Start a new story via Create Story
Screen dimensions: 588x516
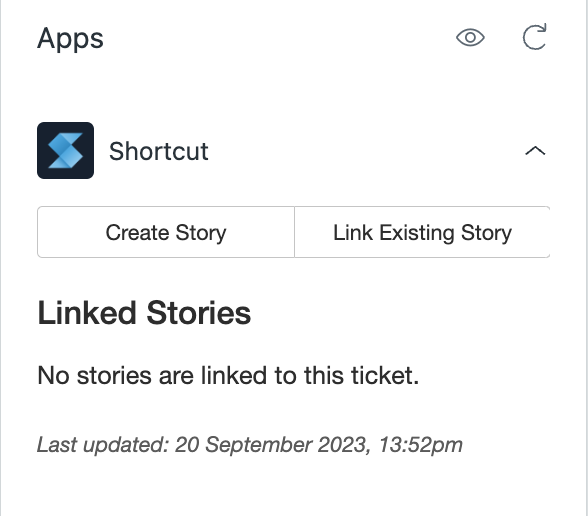pyautogui.click(x=166, y=232)
